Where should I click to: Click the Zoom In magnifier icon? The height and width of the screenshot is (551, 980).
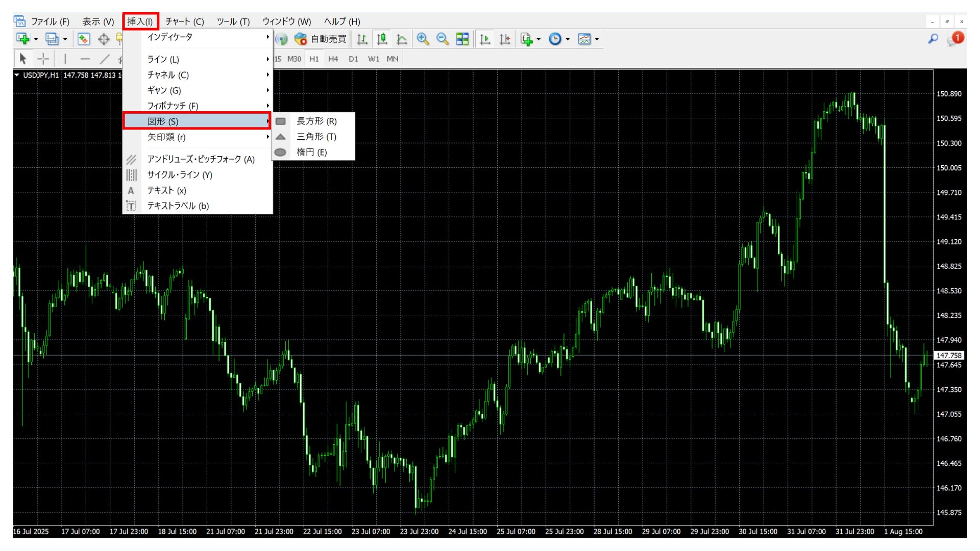423,39
